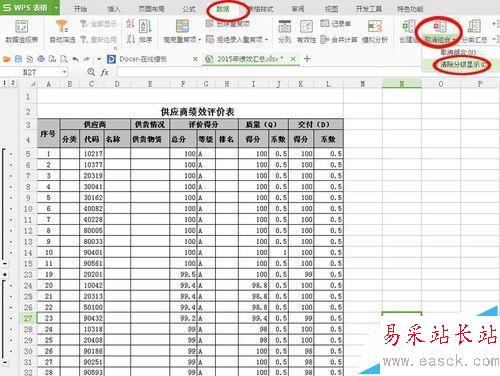The height and width of the screenshot is (376, 500).
Task: Click 拒绝录入重复项 reject duplicate entry
Action: tap(235, 39)
